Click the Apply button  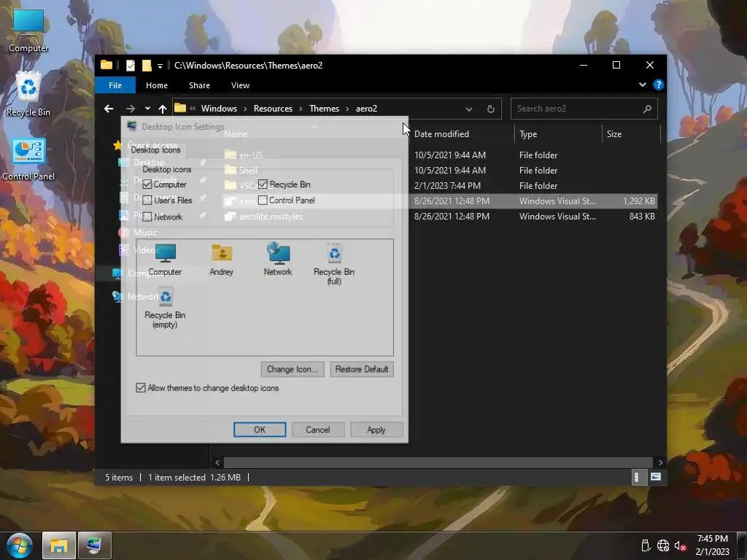[x=376, y=429]
